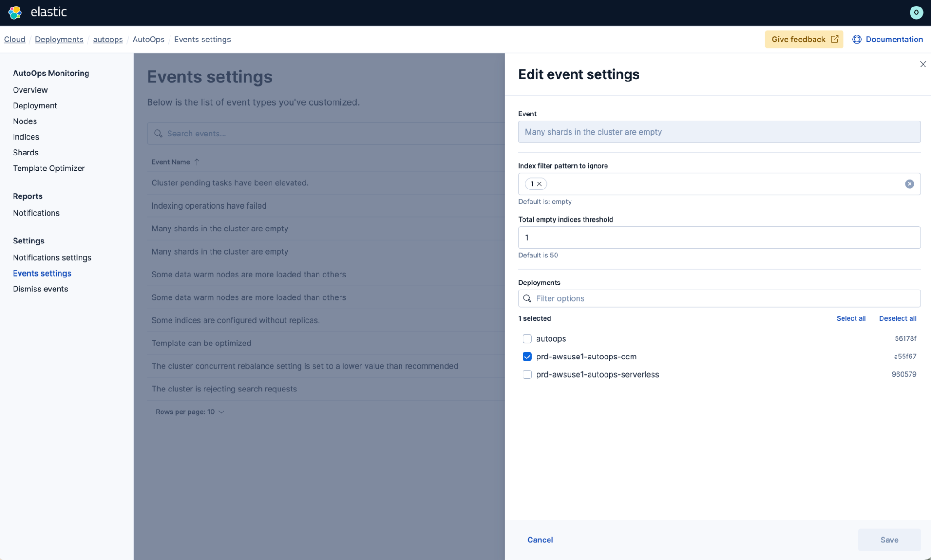Select 'Some indices are configured without replicas.' row

click(x=326, y=320)
